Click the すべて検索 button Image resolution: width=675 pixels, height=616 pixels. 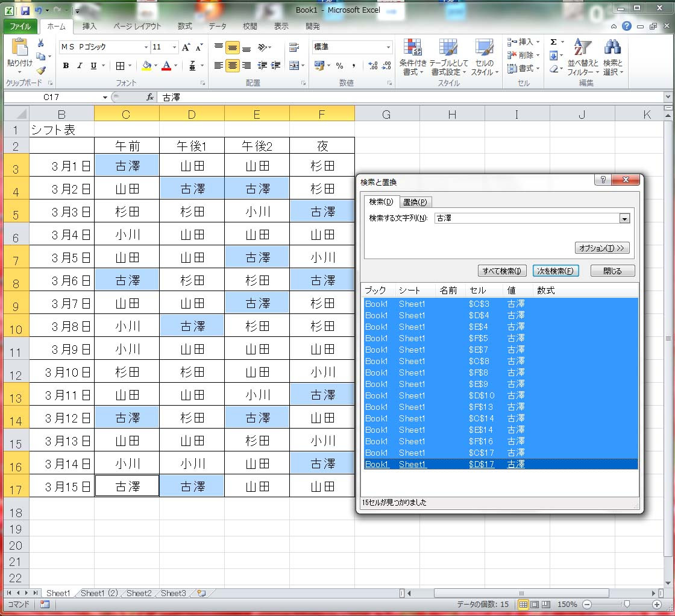[x=502, y=271]
